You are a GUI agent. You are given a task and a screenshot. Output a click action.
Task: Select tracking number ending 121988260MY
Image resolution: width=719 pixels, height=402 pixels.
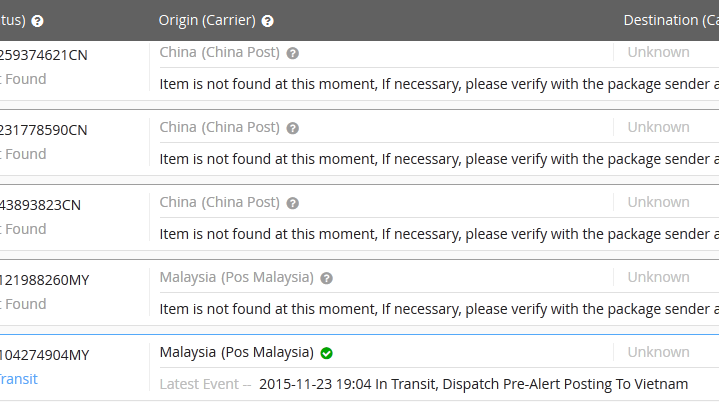(45, 280)
